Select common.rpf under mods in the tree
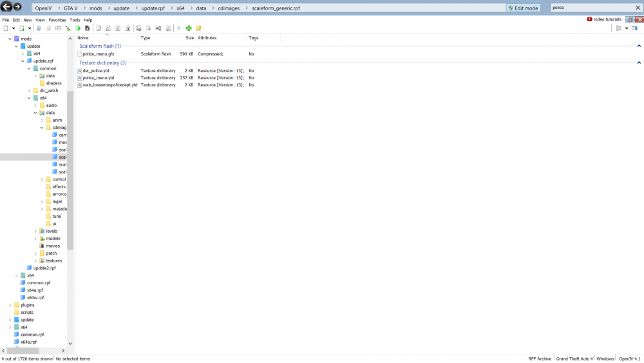Screen dimensions: 644x363 click(x=39, y=283)
